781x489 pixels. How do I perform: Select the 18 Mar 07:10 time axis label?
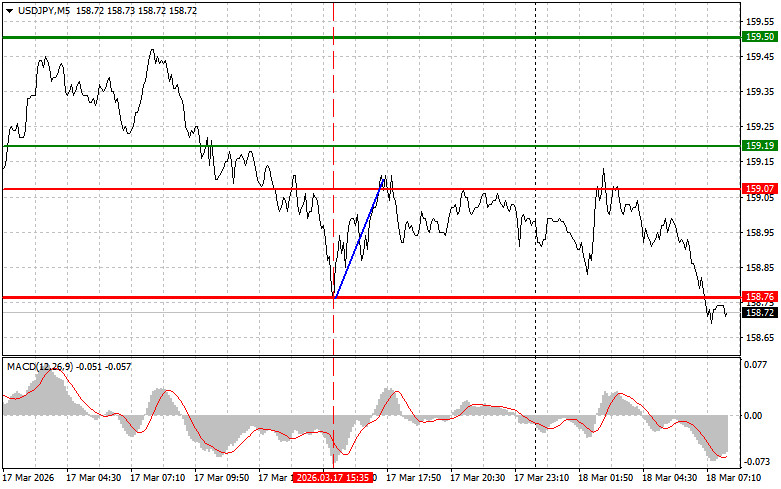733,478
